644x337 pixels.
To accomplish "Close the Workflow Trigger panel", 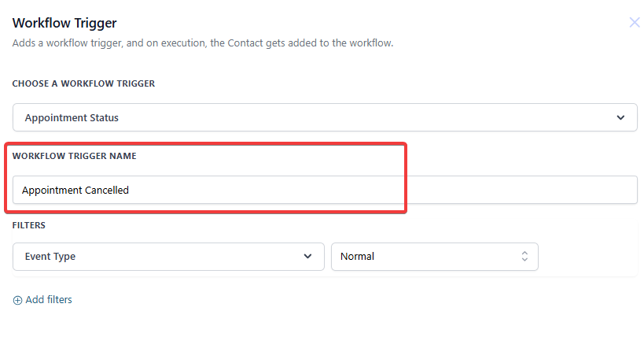I will pos(634,23).
